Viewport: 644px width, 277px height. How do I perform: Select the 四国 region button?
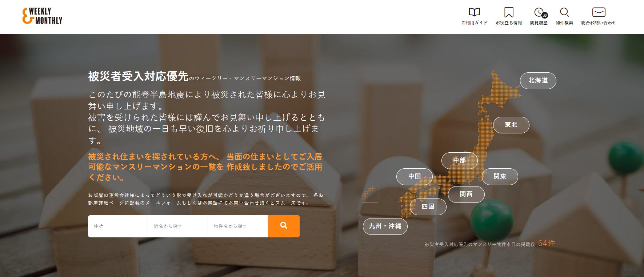coord(428,207)
